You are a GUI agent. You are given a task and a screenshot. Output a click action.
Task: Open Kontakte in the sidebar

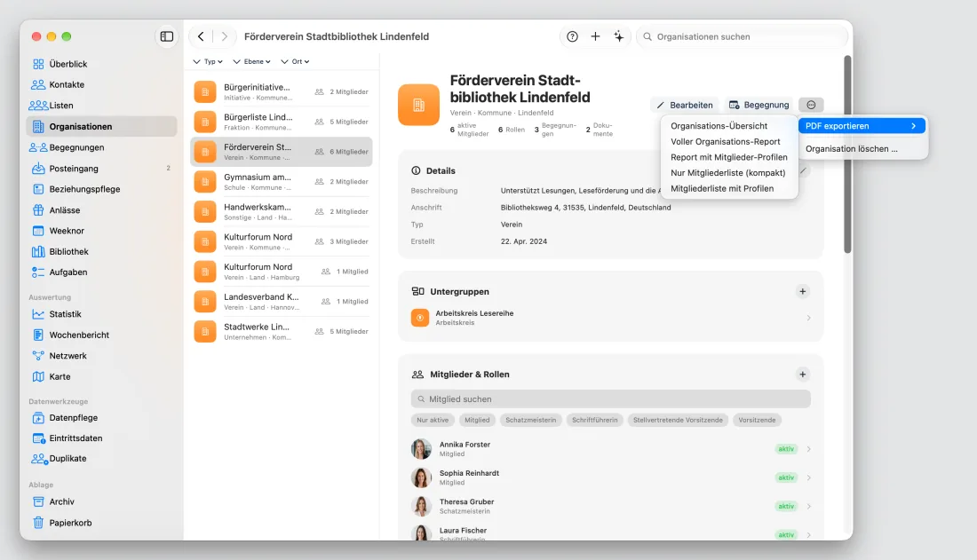(x=101, y=84)
